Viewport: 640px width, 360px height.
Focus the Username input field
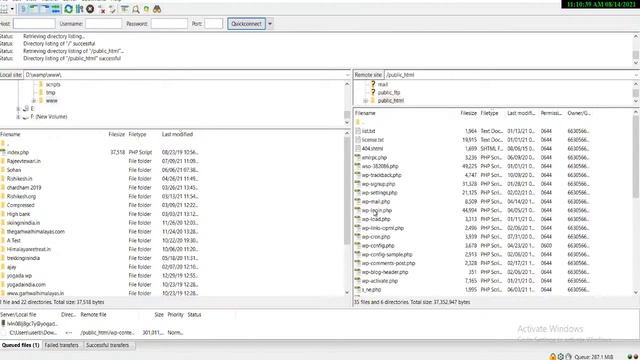coord(104,24)
